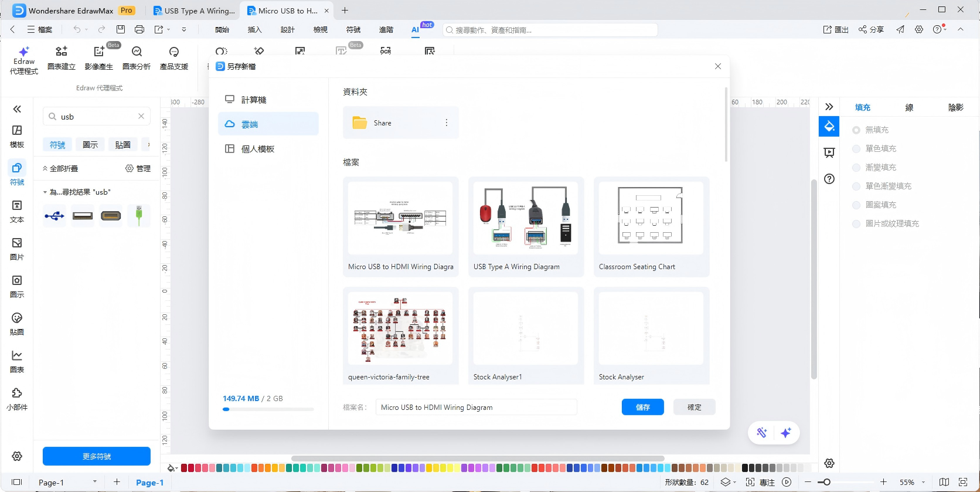Click the help question mark in right strip
This screenshot has height=492, width=980.
click(x=829, y=179)
